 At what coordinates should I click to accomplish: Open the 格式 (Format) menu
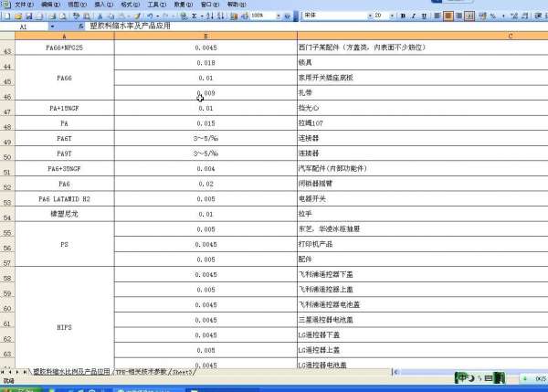(x=131, y=5)
